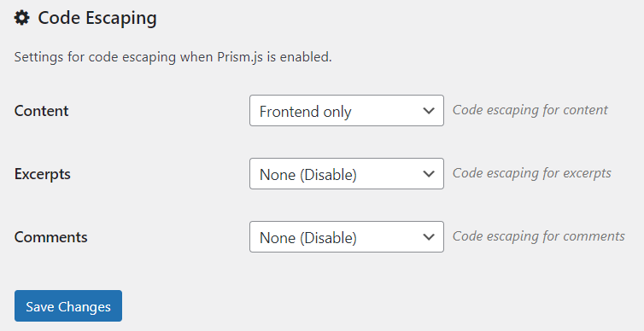Viewport: 644px width, 331px height.
Task: Click the chevron arrow in Excerpts dropdown
Action: [429, 174]
